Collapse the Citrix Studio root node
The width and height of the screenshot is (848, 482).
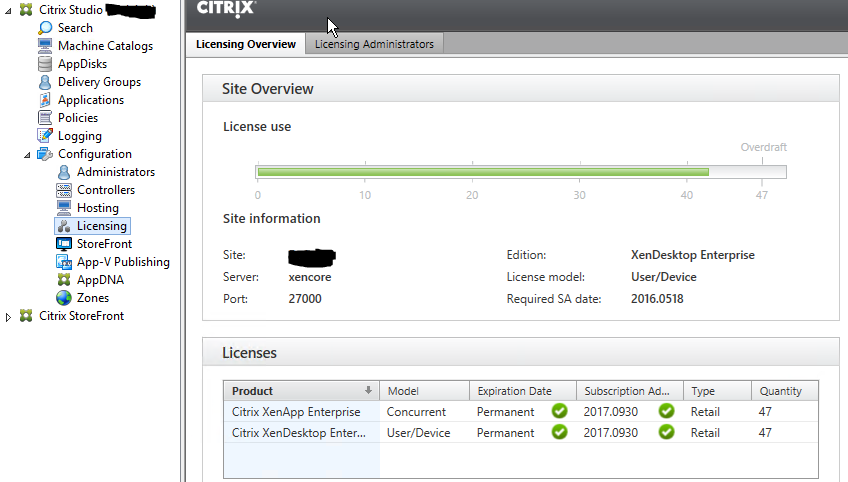tap(9, 10)
